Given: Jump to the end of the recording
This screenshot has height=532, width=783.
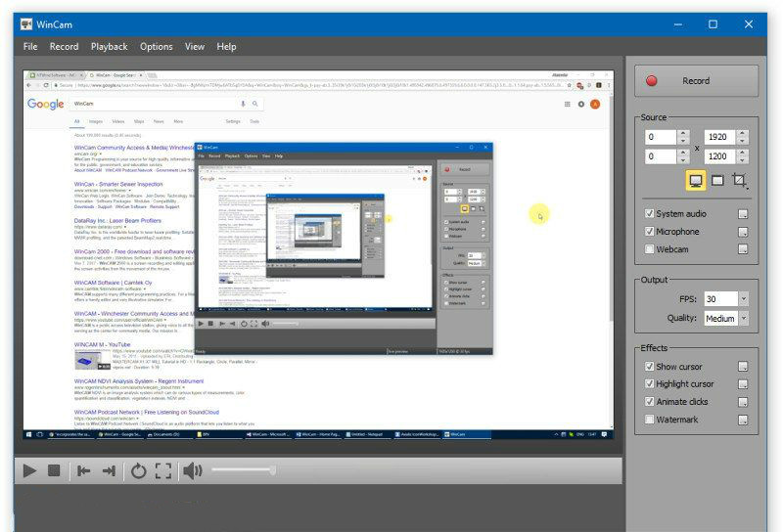Looking at the screenshot, I should [x=109, y=470].
